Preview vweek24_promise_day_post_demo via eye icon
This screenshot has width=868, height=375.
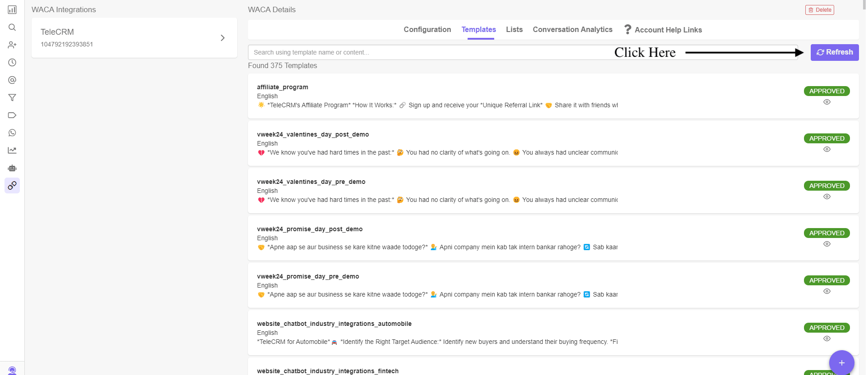point(827,244)
